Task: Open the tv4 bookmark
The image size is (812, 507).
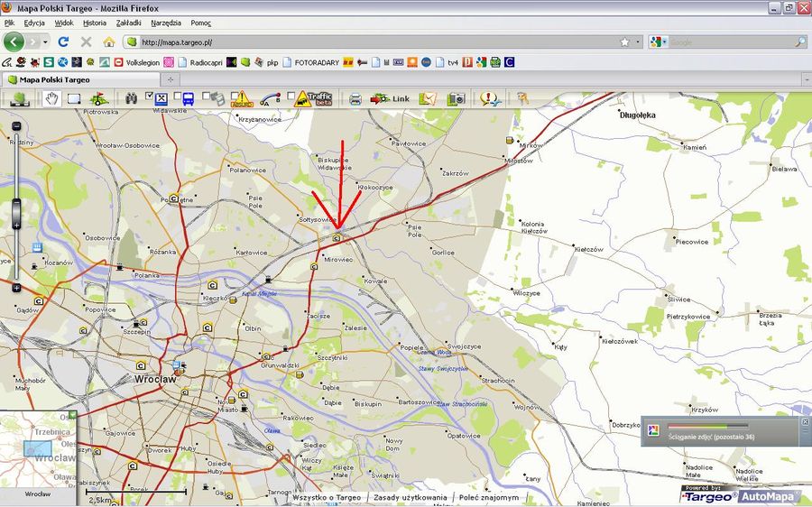Action: point(447,62)
